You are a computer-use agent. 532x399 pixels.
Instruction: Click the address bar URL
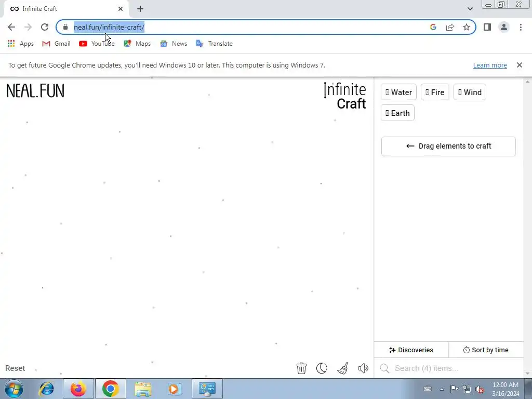[x=109, y=27]
